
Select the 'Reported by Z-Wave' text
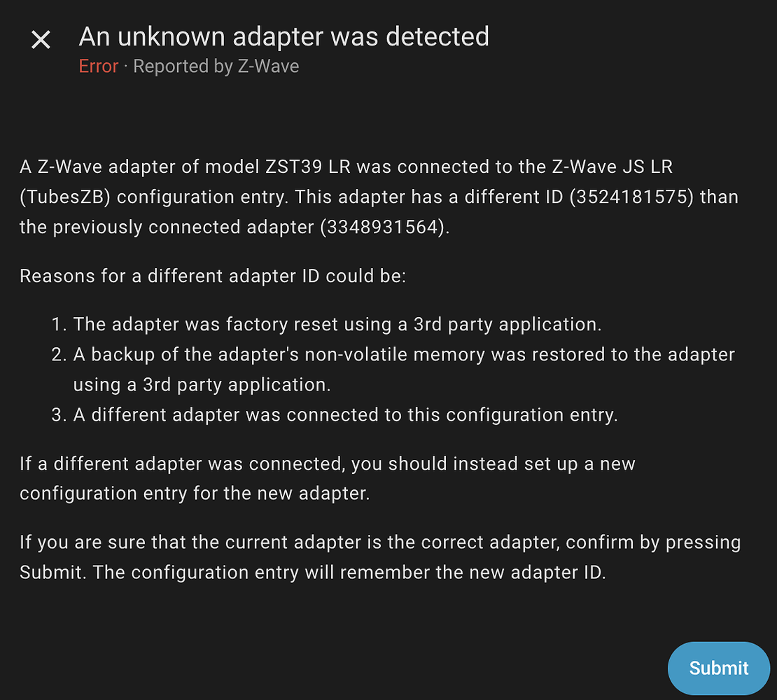[216, 66]
